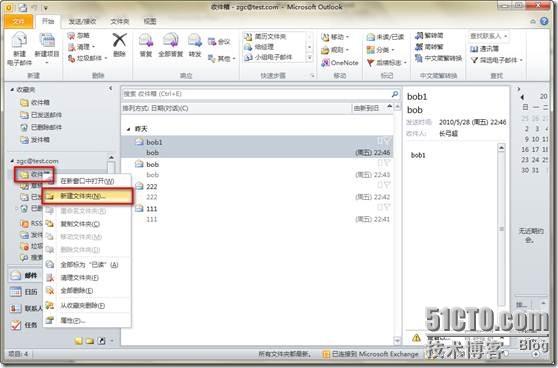
Task: Click the Reply (答复) ribbon icon
Action: coord(146,45)
